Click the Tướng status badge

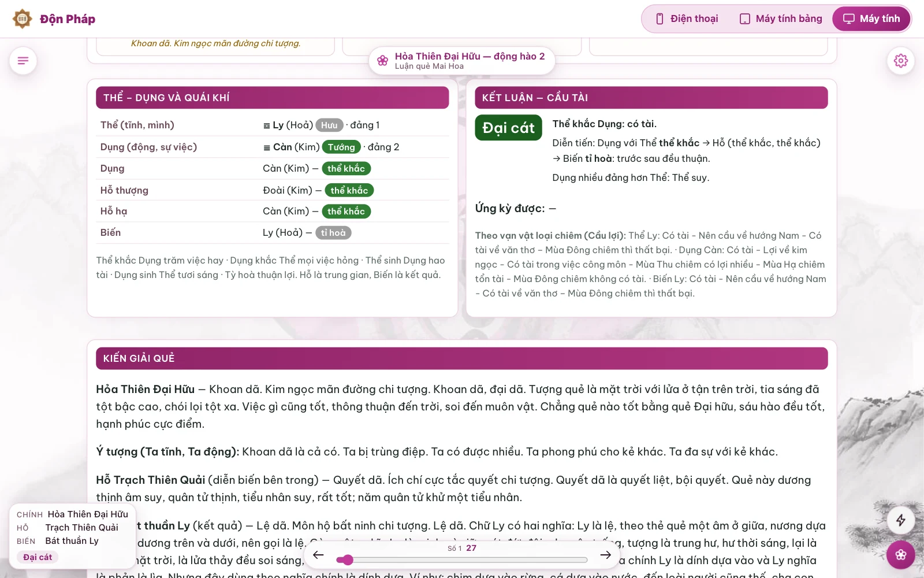pos(341,147)
